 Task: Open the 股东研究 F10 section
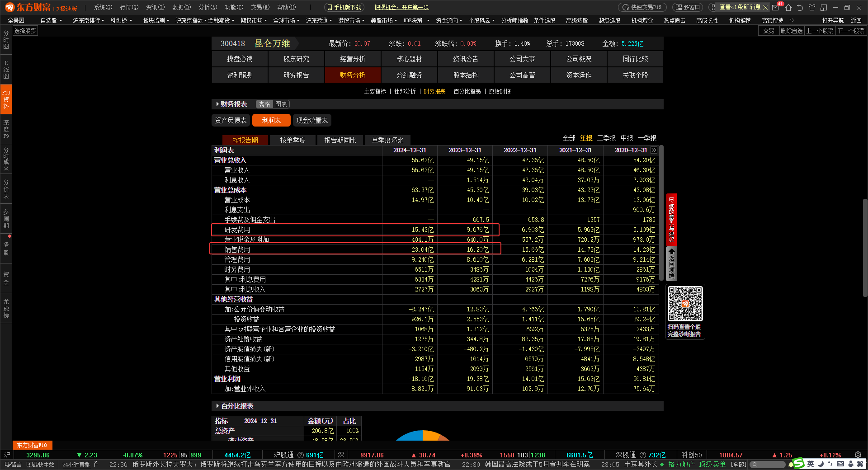click(296, 59)
